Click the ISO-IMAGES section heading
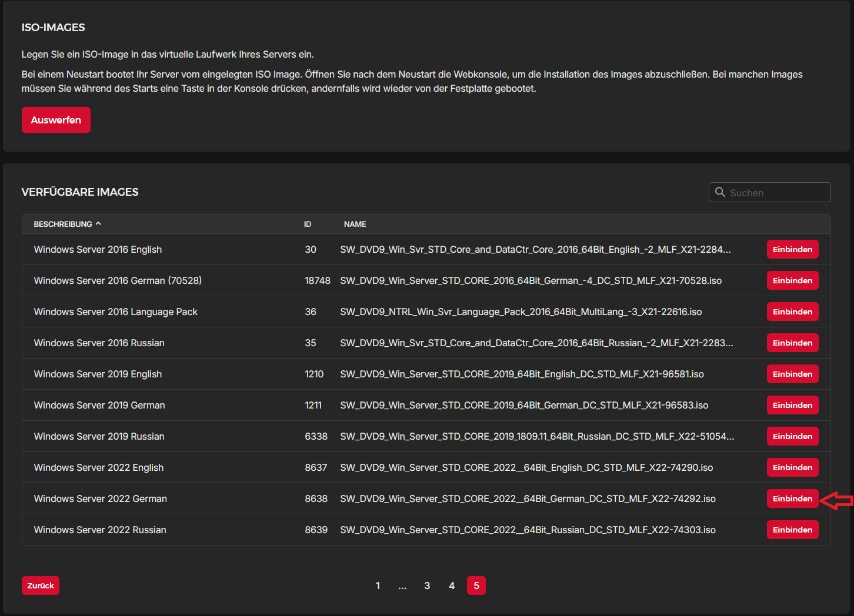 point(54,27)
